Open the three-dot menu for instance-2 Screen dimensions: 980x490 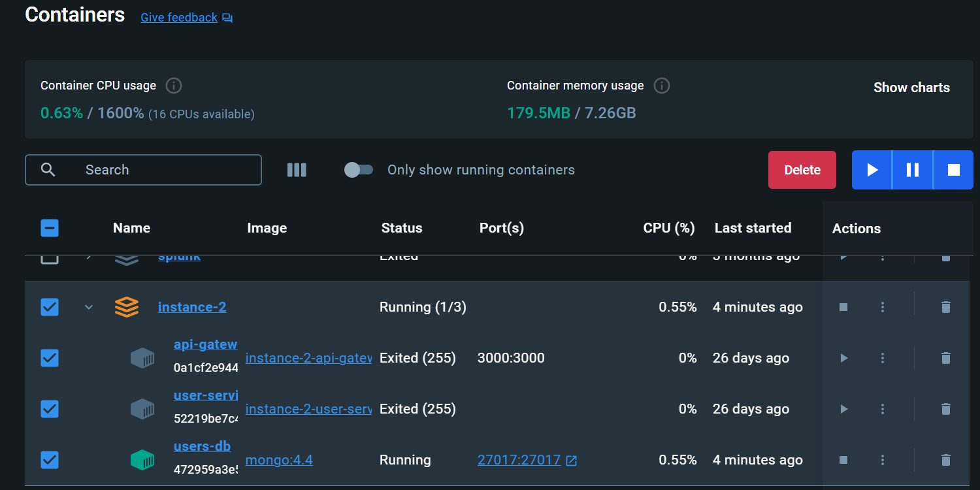(883, 307)
